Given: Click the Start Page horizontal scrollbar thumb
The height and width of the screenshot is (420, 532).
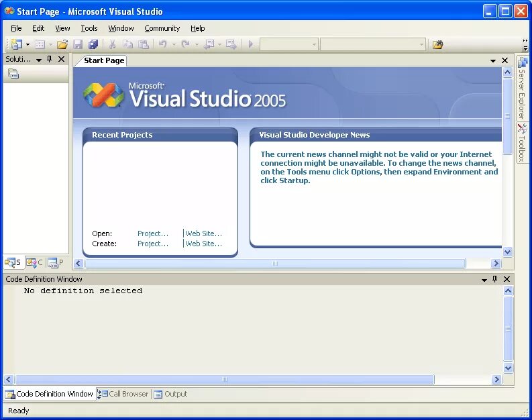Looking at the screenshot, I should point(275,263).
